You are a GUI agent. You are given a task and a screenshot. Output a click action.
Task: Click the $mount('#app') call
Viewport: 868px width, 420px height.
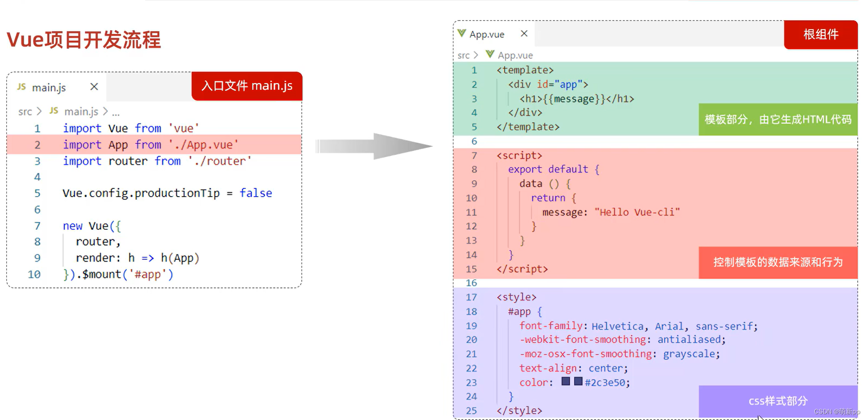(x=128, y=274)
